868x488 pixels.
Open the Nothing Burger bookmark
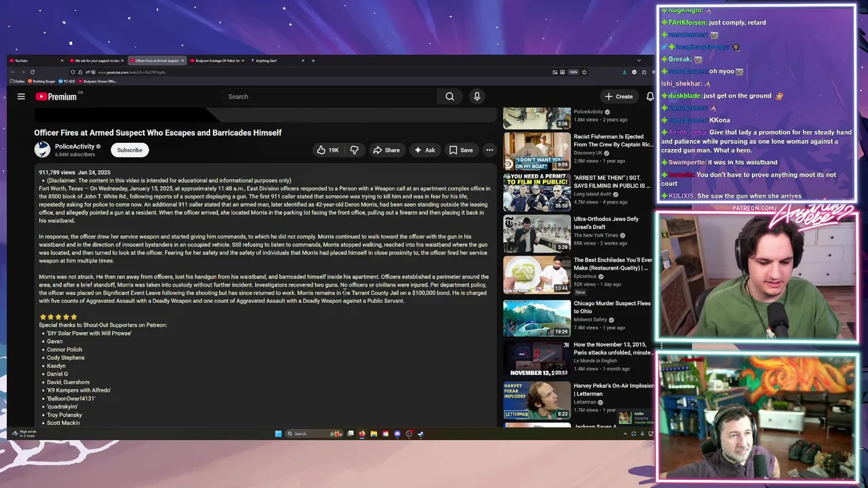pyautogui.click(x=42, y=81)
